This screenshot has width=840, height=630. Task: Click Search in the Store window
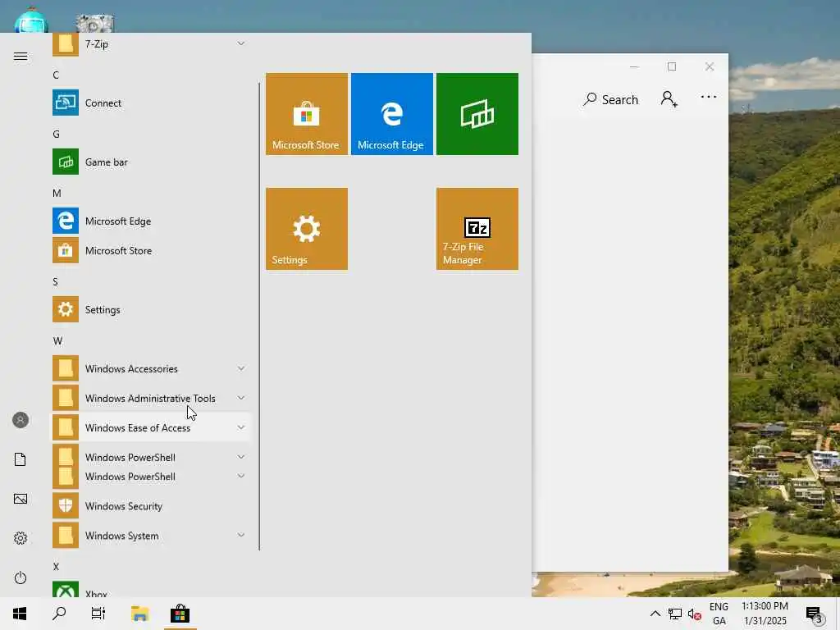(x=610, y=99)
